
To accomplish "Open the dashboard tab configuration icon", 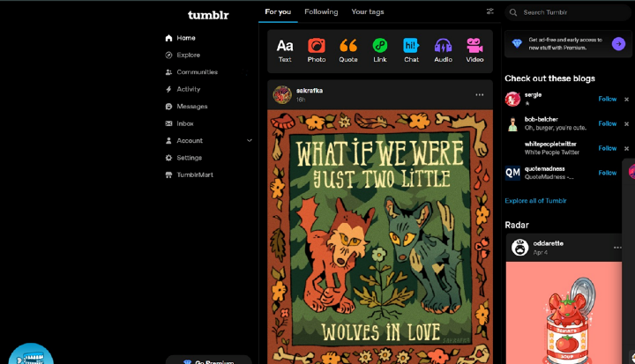I will tap(490, 11).
